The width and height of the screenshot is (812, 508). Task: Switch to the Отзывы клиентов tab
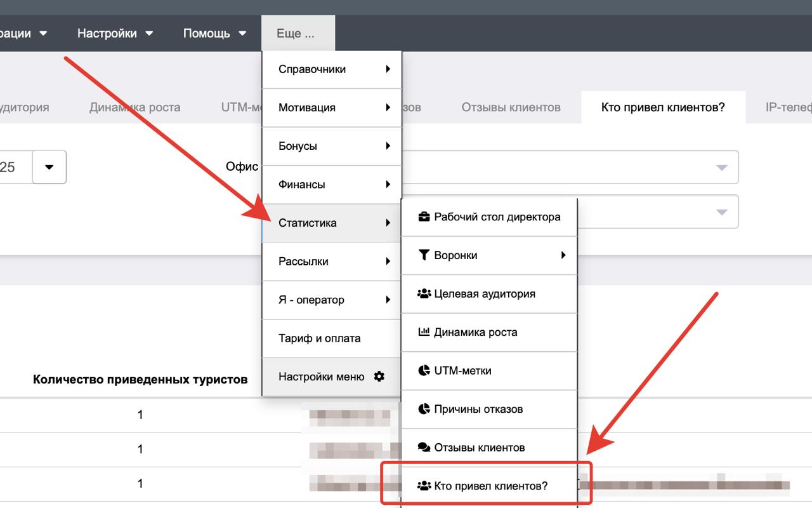tap(511, 107)
